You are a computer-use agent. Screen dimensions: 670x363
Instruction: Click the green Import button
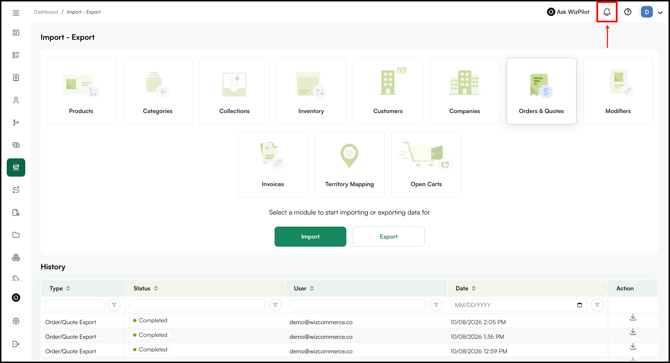click(310, 237)
